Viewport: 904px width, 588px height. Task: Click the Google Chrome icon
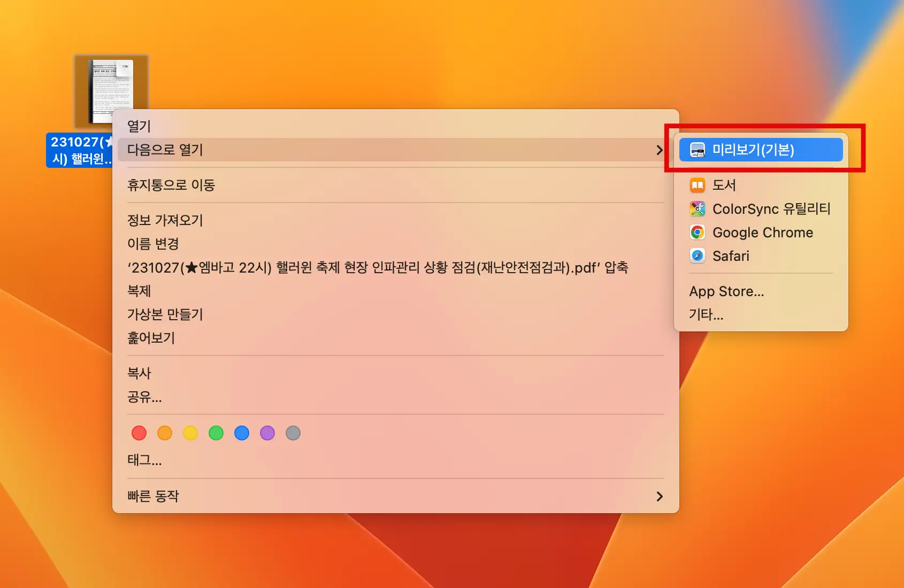698,233
